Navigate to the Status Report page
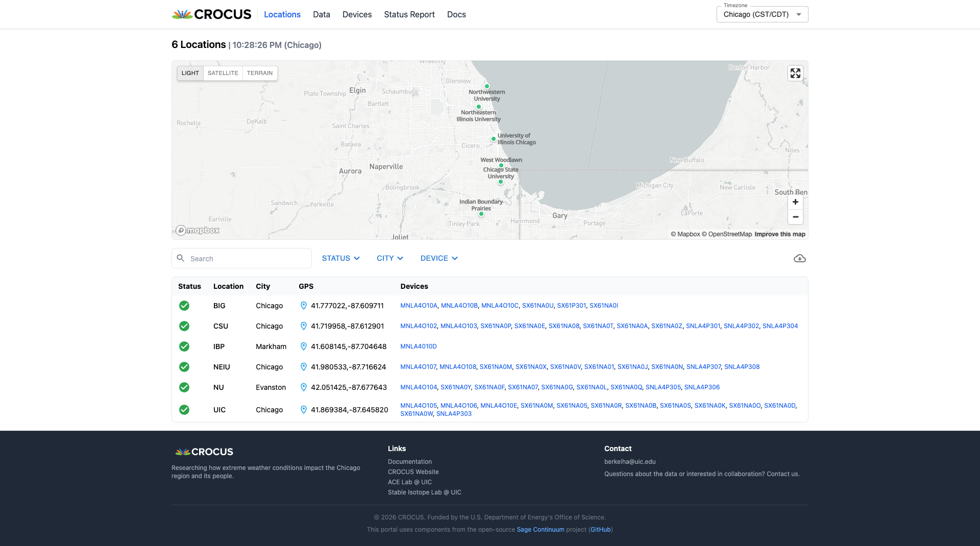Image resolution: width=980 pixels, height=546 pixels. click(x=409, y=14)
